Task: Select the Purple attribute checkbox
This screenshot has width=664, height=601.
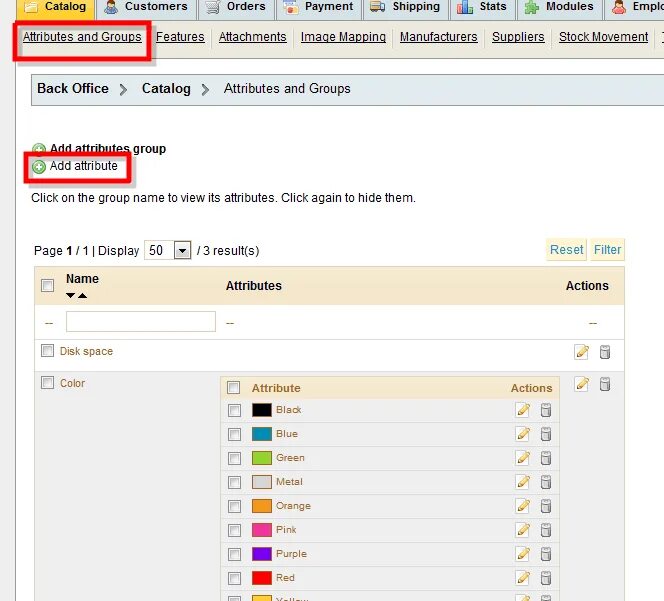Action: [234, 554]
